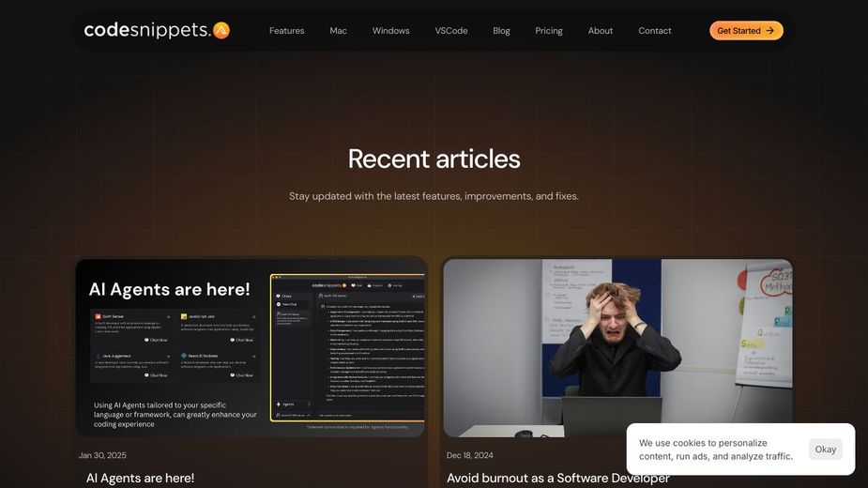This screenshot has width=868, height=488.
Task: Open the Features menu item
Action: (286, 31)
